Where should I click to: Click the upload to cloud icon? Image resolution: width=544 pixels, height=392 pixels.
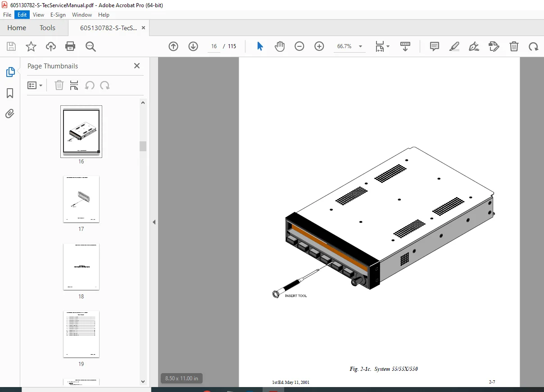[51, 46]
